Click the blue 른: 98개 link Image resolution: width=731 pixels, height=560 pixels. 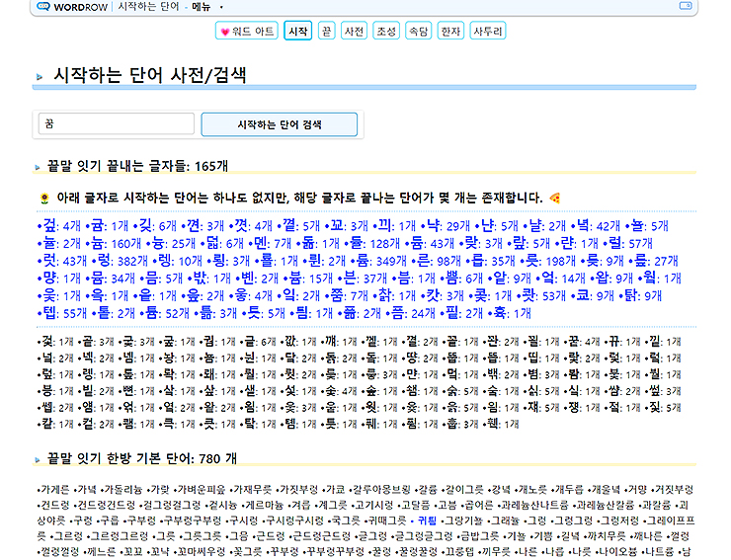pos(440,261)
